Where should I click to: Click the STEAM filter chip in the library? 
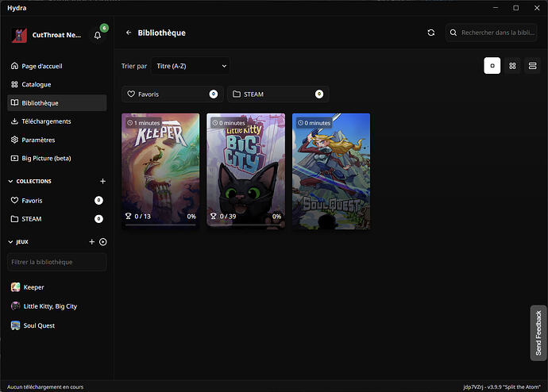coord(278,94)
